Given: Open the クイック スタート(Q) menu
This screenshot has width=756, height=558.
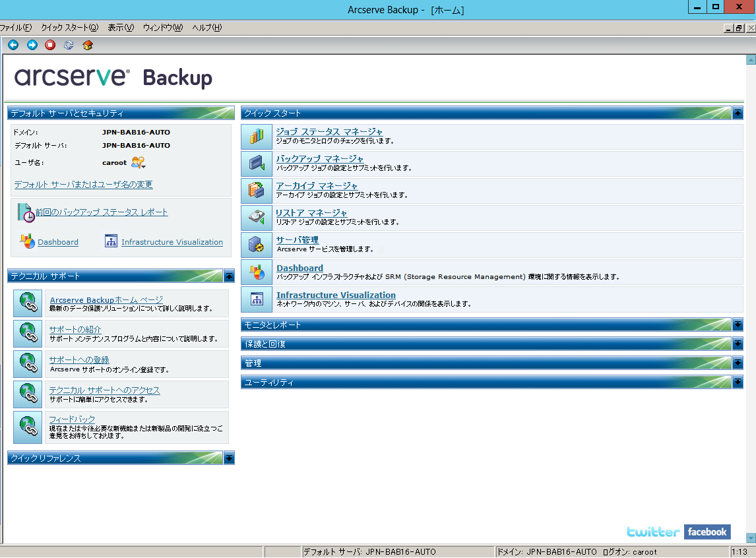Looking at the screenshot, I should pos(69,28).
